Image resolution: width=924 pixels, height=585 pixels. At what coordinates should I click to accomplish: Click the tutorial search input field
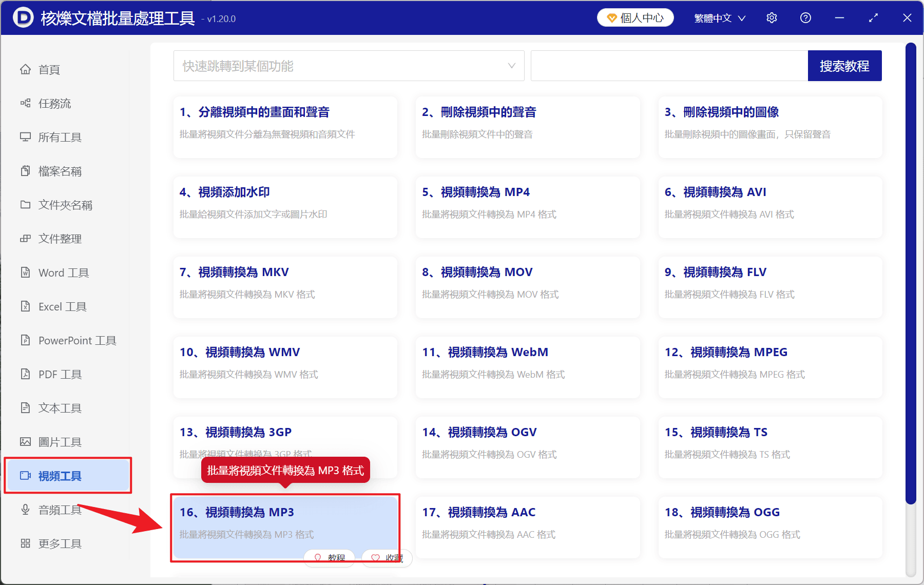pyautogui.click(x=669, y=66)
